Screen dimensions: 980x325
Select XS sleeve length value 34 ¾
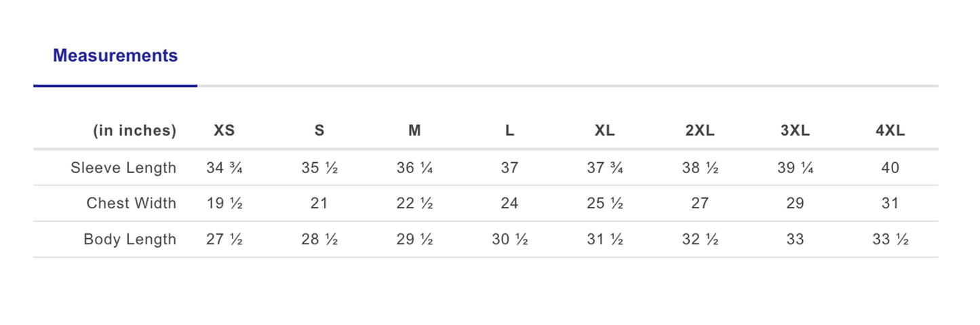224,168
